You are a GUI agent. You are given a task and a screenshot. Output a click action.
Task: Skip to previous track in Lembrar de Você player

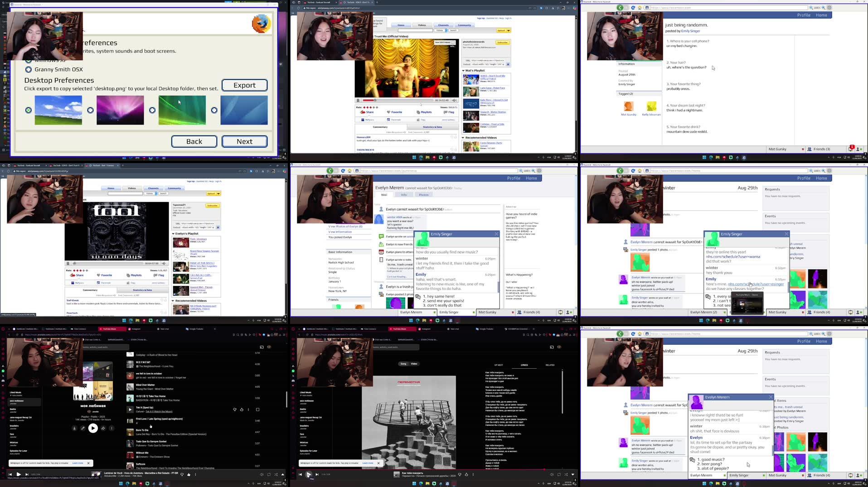(x=10, y=474)
